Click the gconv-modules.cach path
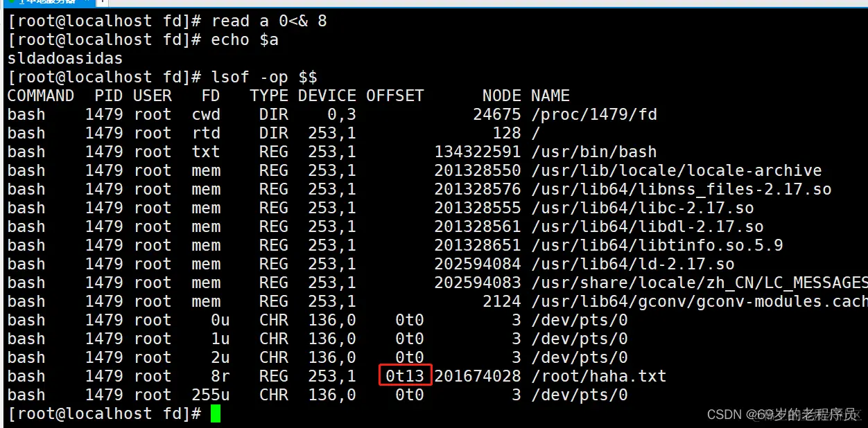Viewport: 868px width, 428px height. click(700, 302)
